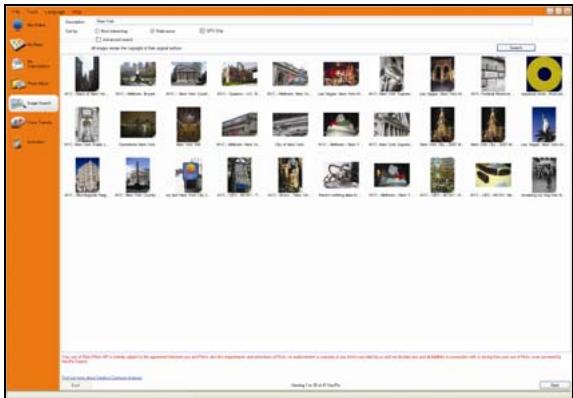Select the black-and-white street crowd thumbnail

[x=544, y=175]
